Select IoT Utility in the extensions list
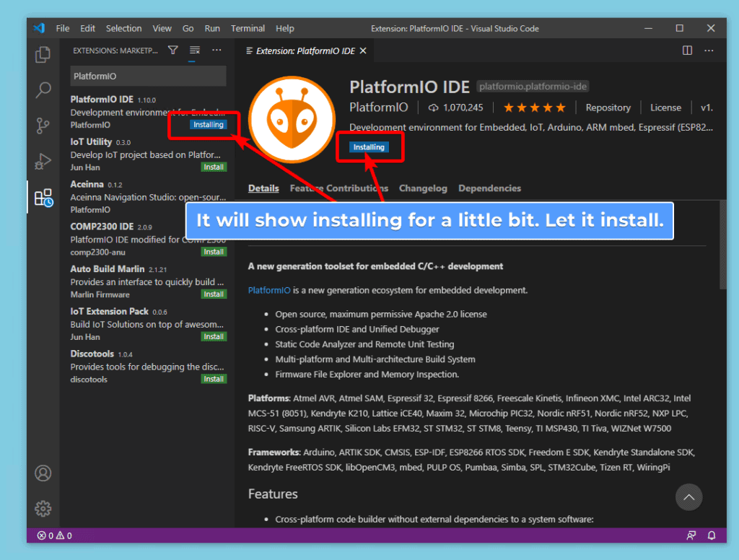 point(148,154)
